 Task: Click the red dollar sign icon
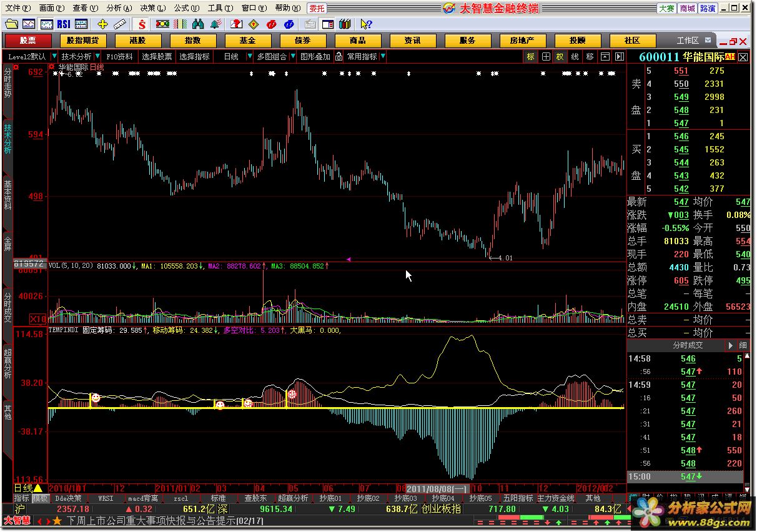(x=142, y=24)
